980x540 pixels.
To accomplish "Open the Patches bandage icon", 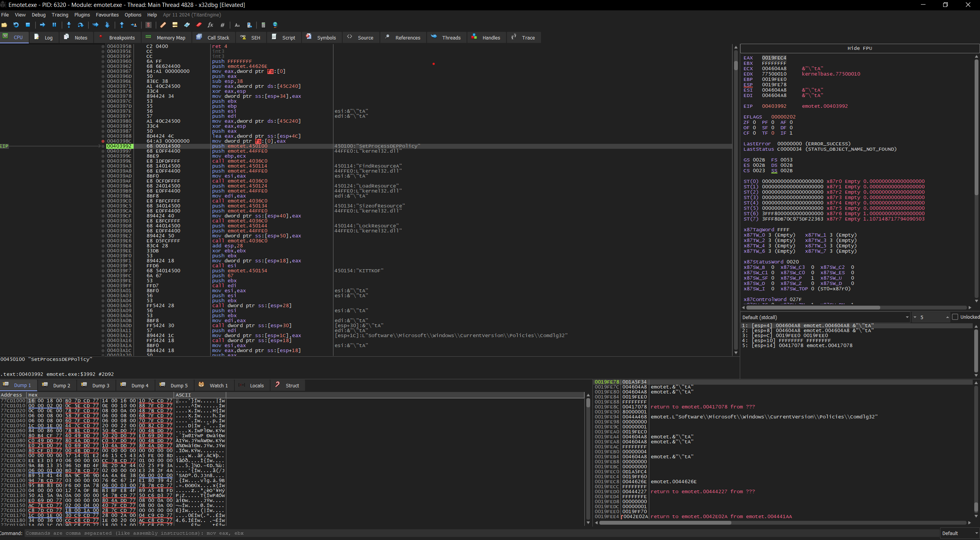I will [163, 25].
